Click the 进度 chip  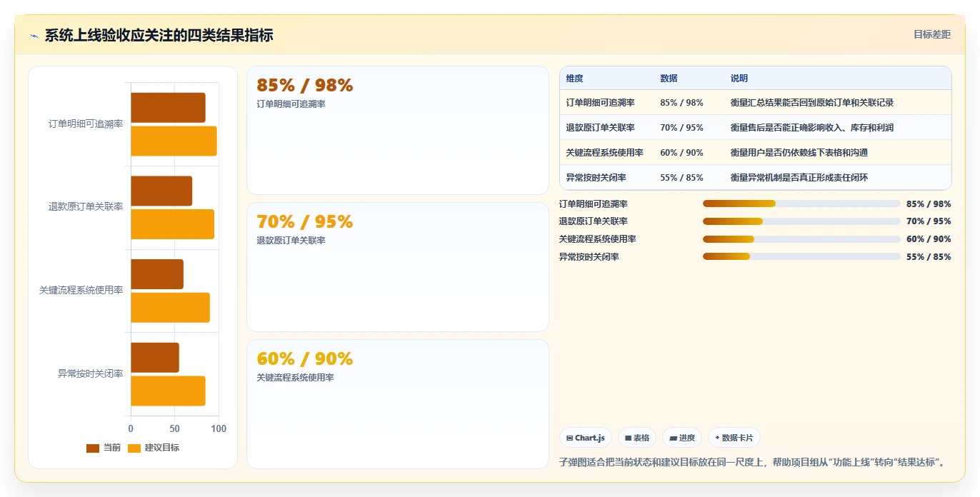pos(682,438)
